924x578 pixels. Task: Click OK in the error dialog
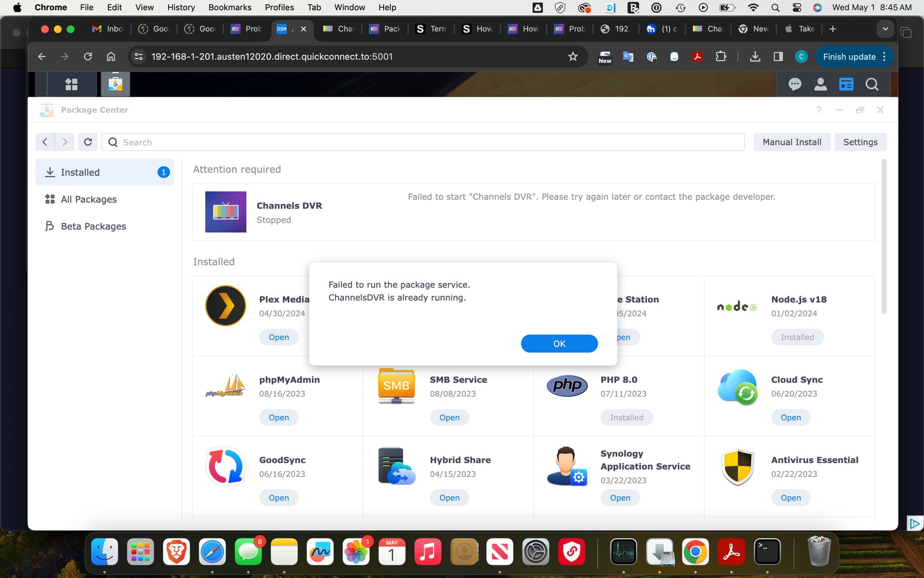559,343
